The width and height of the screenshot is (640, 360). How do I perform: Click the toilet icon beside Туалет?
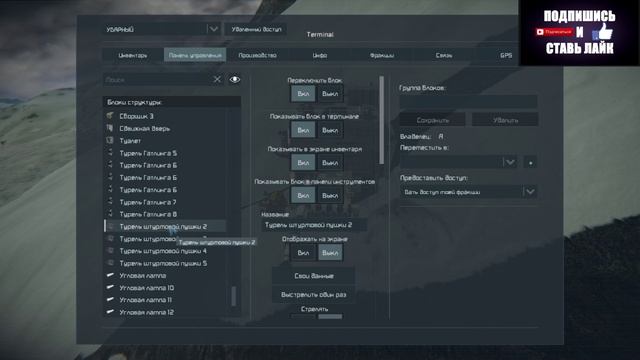[110, 140]
